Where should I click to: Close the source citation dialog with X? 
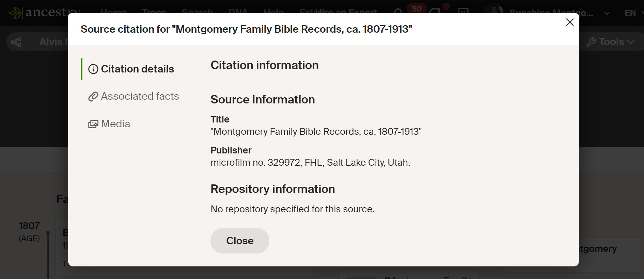point(570,22)
